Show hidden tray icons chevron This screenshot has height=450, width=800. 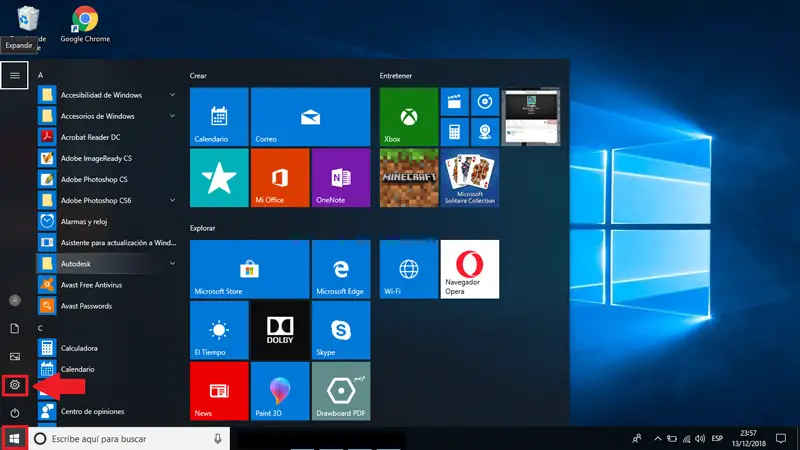point(658,438)
